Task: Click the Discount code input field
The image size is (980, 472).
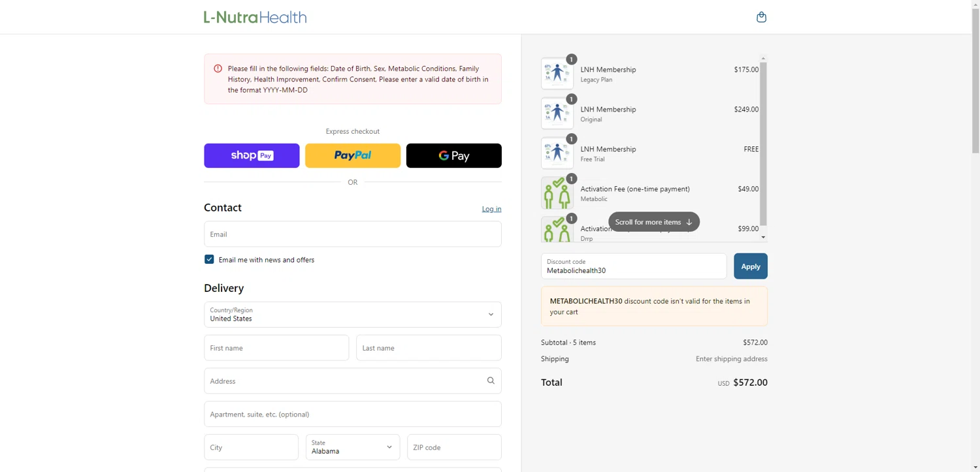Action: [x=634, y=266]
